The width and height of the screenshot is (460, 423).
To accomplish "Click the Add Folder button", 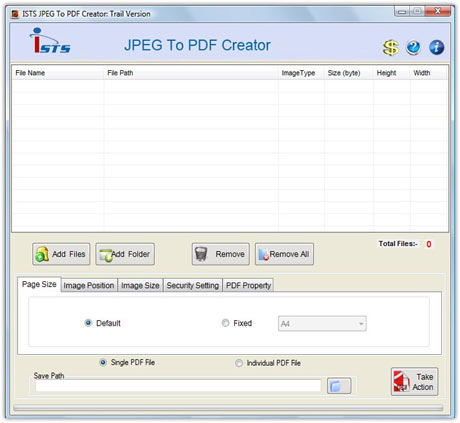I will tap(125, 254).
